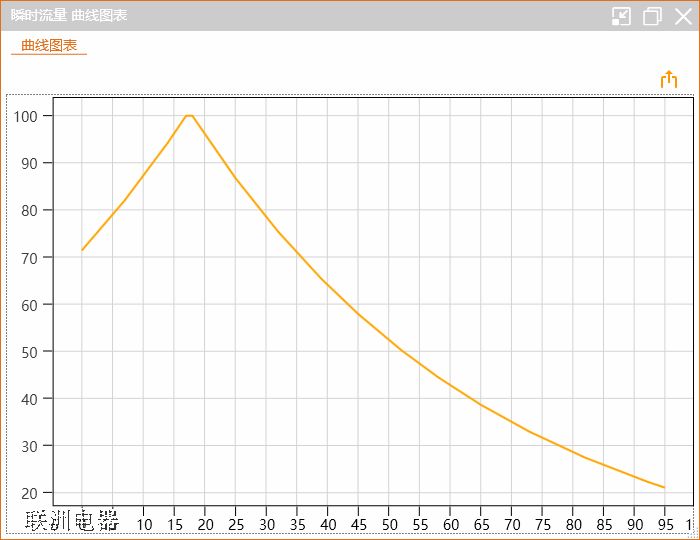
Task: Click the 联洲电器 watermark text
Action: (x=72, y=521)
